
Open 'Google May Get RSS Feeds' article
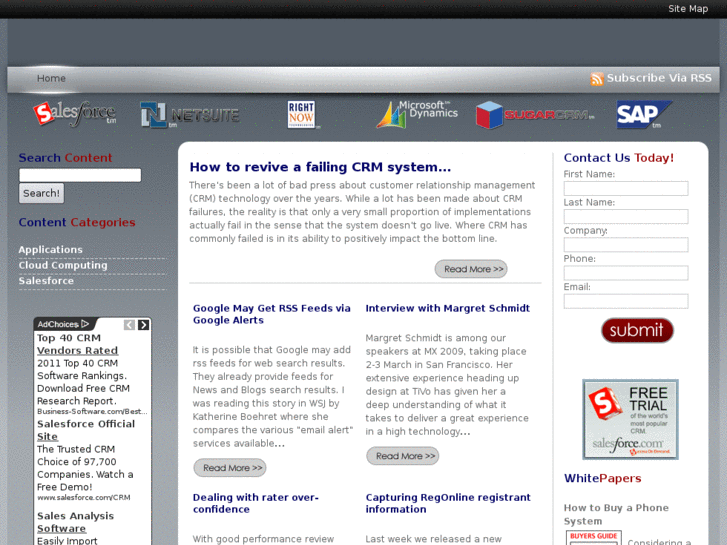(272, 314)
